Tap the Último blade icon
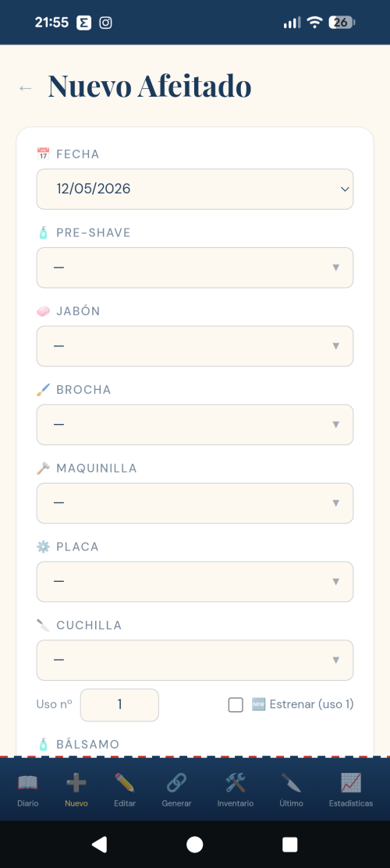 click(x=291, y=783)
